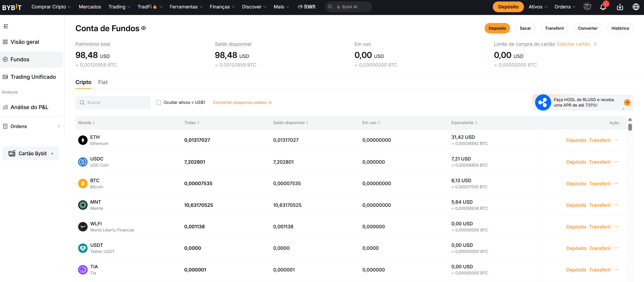Open the Ativos dropdown in header
The image size is (644, 282).
538,7
